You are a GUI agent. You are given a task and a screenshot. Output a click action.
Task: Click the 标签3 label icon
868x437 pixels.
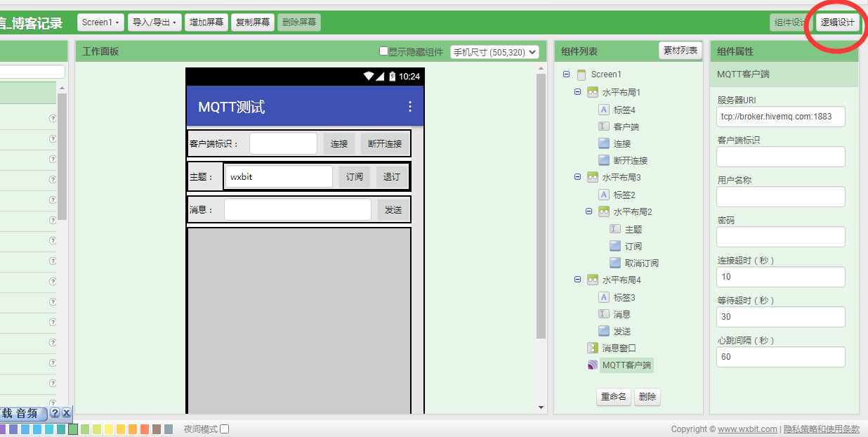tap(604, 297)
